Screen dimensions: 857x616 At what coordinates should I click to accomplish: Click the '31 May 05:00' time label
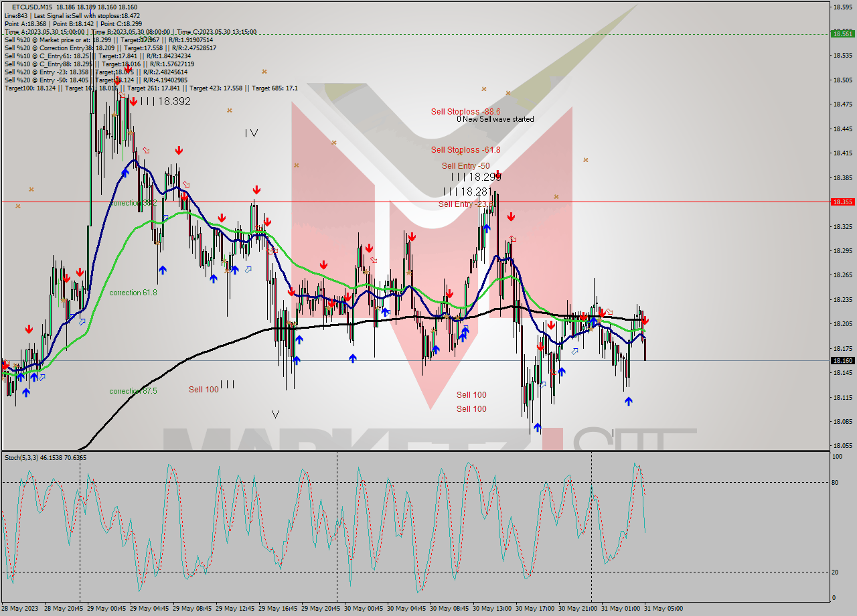pyautogui.click(x=664, y=609)
